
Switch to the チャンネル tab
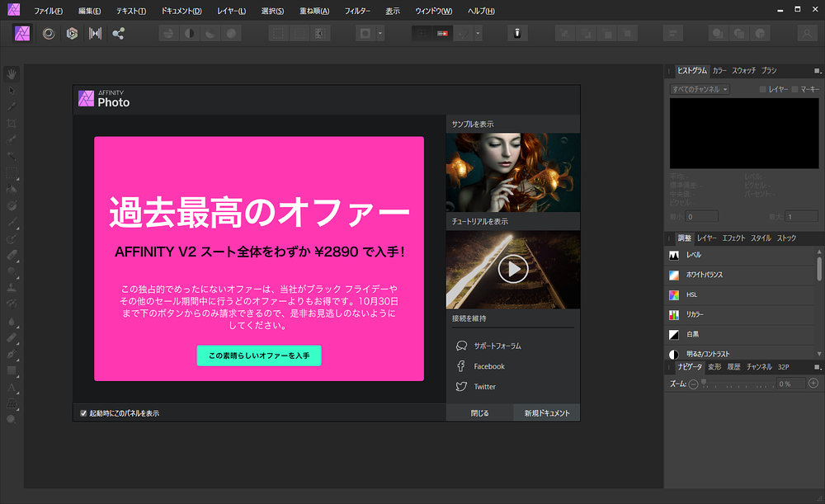click(759, 367)
